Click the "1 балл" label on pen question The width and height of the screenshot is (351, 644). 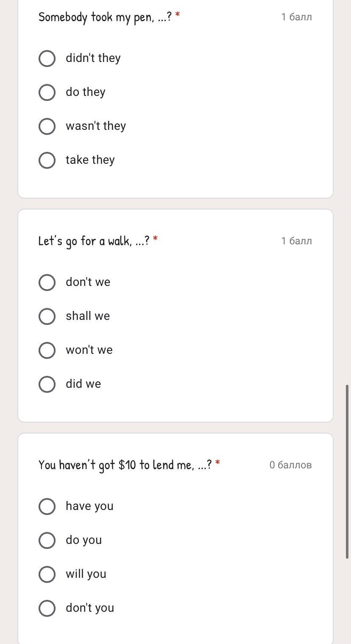coord(296,17)
